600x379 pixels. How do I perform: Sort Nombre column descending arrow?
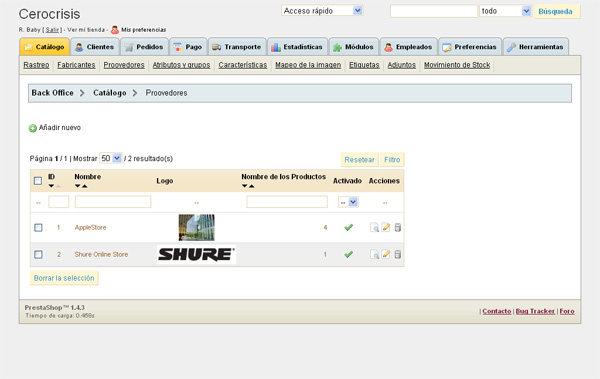[77, 186]
